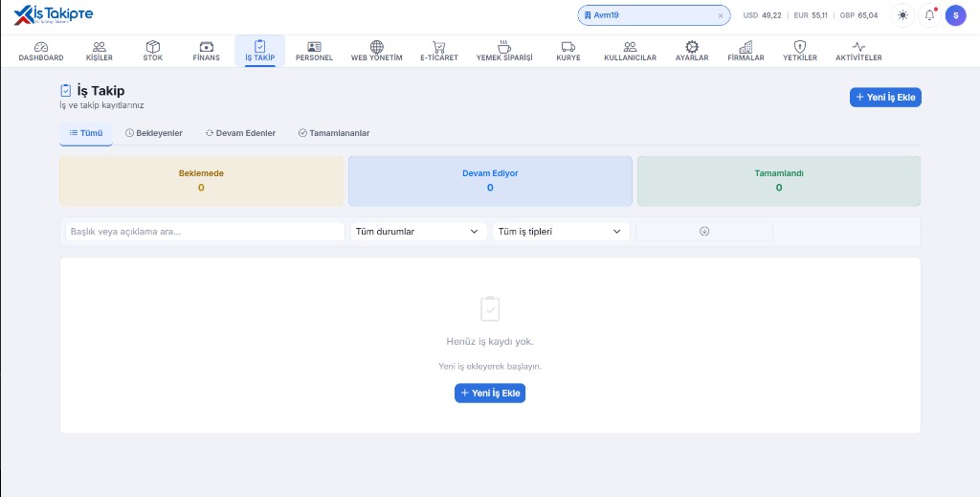
Task: Open Tüm iş tipleri dropdown
Action: 561,232
